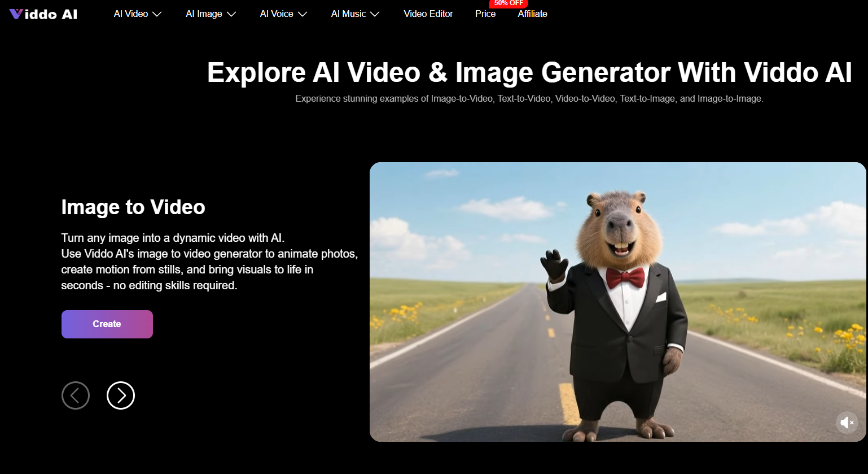The image size is (868, 474).
Task: Open the Video Editor page
Action: tap(428, 14)
